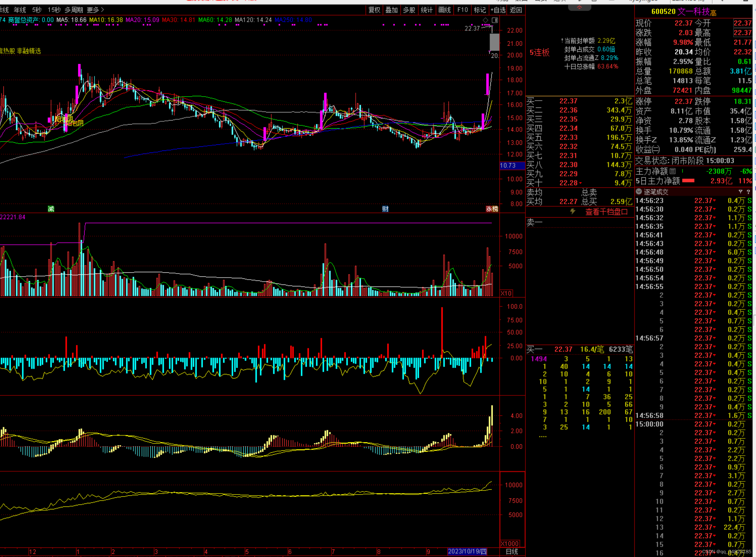Expand the 更多 period menu
The height and width of the screenshot is (557, 756).
(x=95, y=10)
